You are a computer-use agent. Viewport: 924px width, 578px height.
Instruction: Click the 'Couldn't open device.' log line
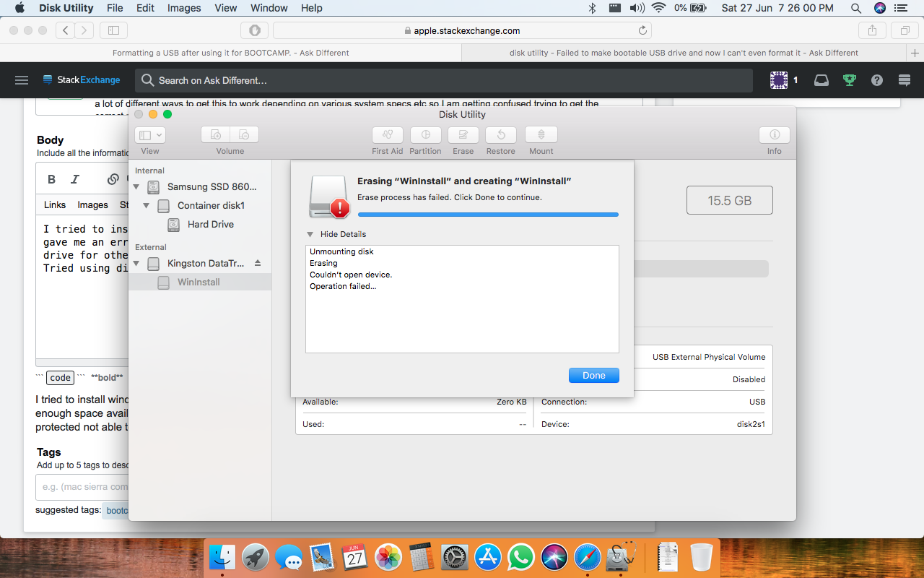pos(351,275)
